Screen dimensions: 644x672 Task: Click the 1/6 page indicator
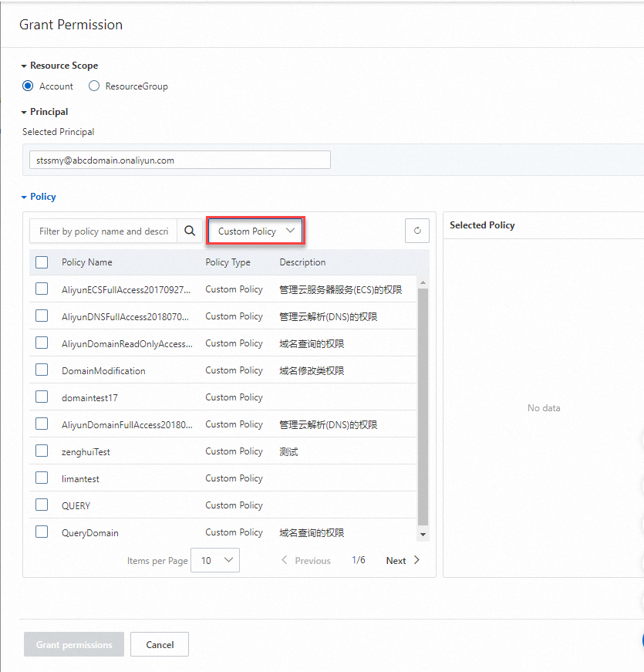[359, 560]
